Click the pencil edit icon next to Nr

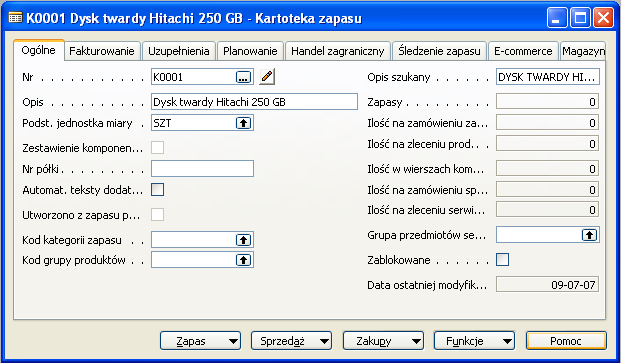coord(267,76)
